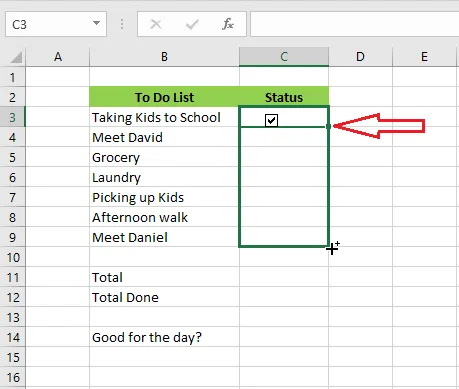Select row 8 header
Screen dimensions: 459x389
(13, 217)
